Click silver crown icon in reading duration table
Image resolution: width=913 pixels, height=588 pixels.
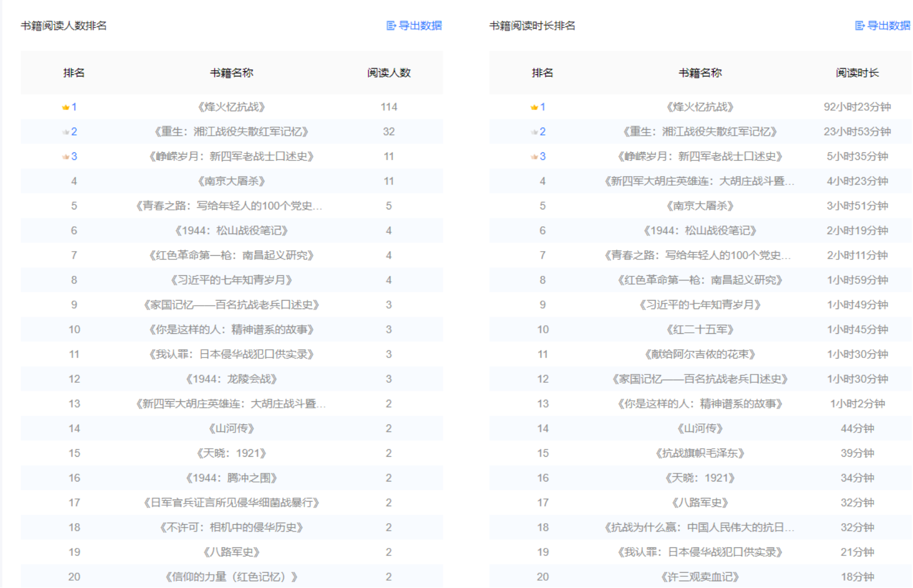[x=534, y=132]
